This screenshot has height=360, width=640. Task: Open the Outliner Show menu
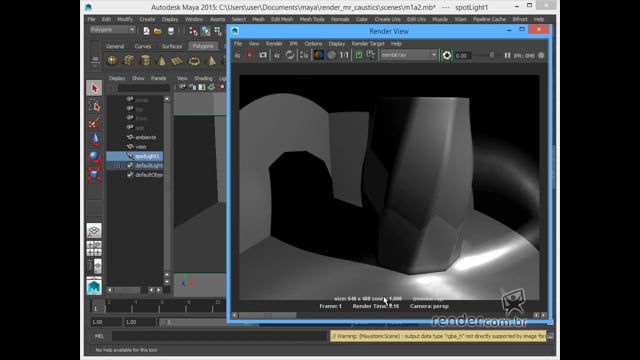pos(138,78)
